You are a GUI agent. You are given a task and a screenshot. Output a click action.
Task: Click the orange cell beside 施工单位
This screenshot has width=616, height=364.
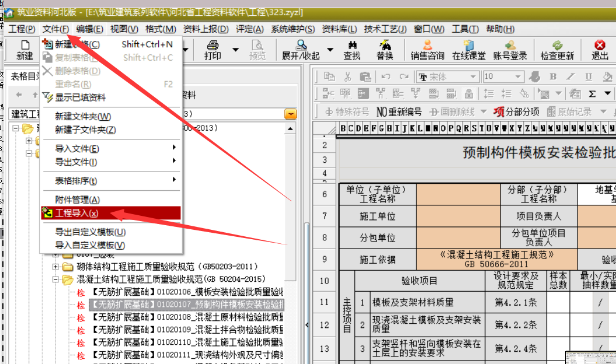click(458, 216)
